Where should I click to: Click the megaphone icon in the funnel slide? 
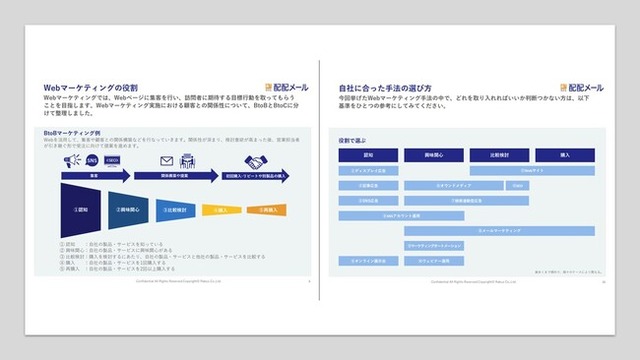pos(72,160)
